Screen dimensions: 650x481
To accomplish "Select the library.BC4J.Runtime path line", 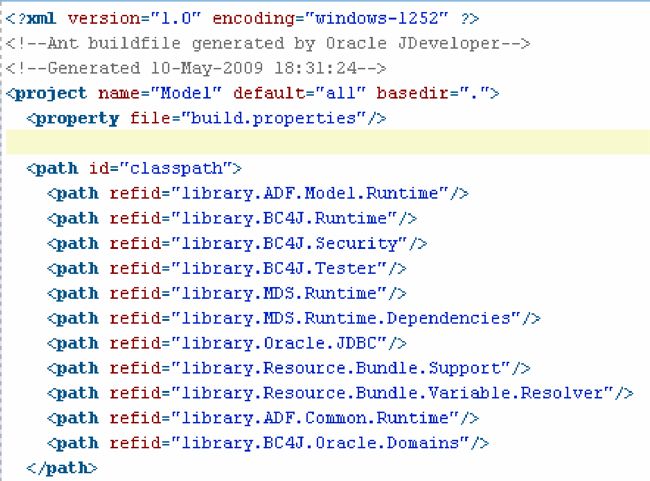I will click(232, 219).
